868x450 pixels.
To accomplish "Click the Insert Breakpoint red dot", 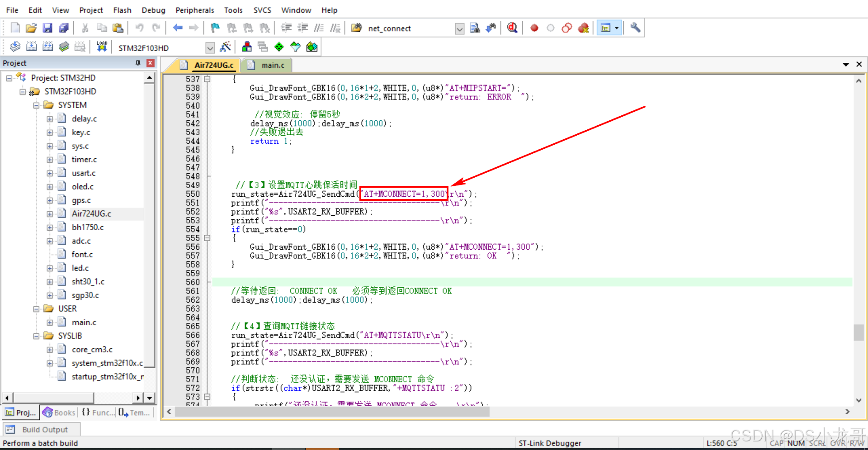I will point(534,28).
